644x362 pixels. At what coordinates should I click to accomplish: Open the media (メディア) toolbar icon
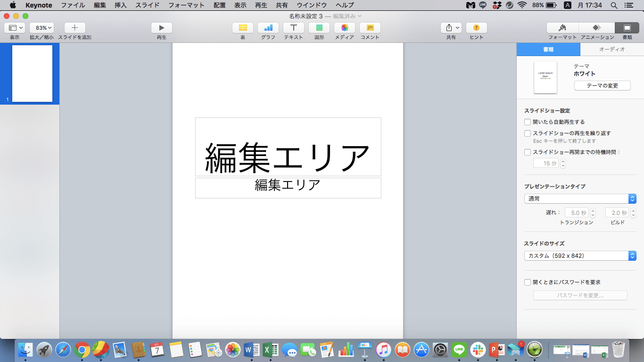click(345, 28)
